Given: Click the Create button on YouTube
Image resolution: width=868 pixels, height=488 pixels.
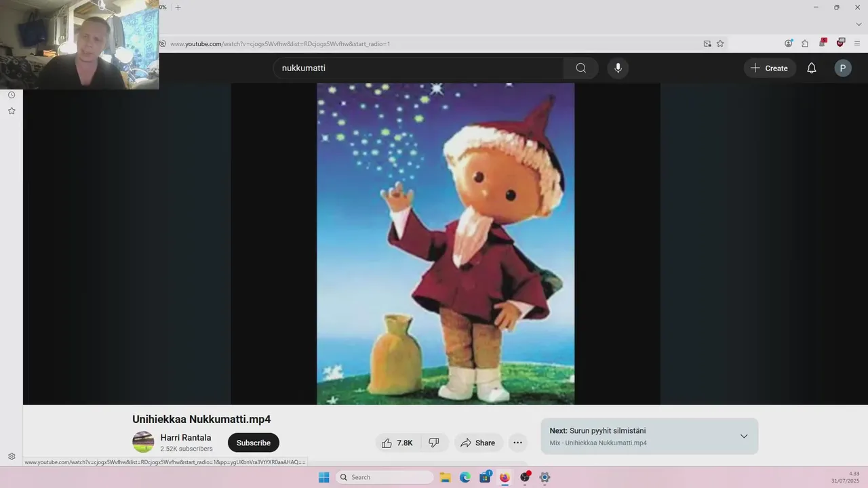Looking at the screenshot, I should pyautogui.click(x=770, y=68).
